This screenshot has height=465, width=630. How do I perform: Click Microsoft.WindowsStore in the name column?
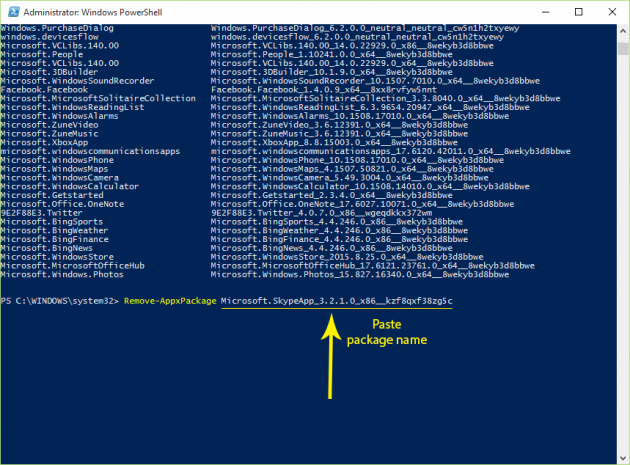(x=57, y=257)
